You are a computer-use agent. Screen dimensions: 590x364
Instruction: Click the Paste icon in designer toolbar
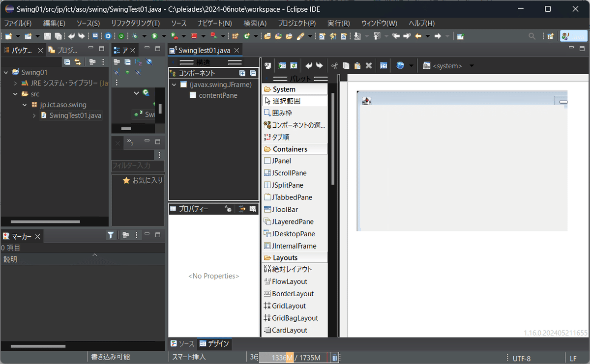(x=357, y=66)
